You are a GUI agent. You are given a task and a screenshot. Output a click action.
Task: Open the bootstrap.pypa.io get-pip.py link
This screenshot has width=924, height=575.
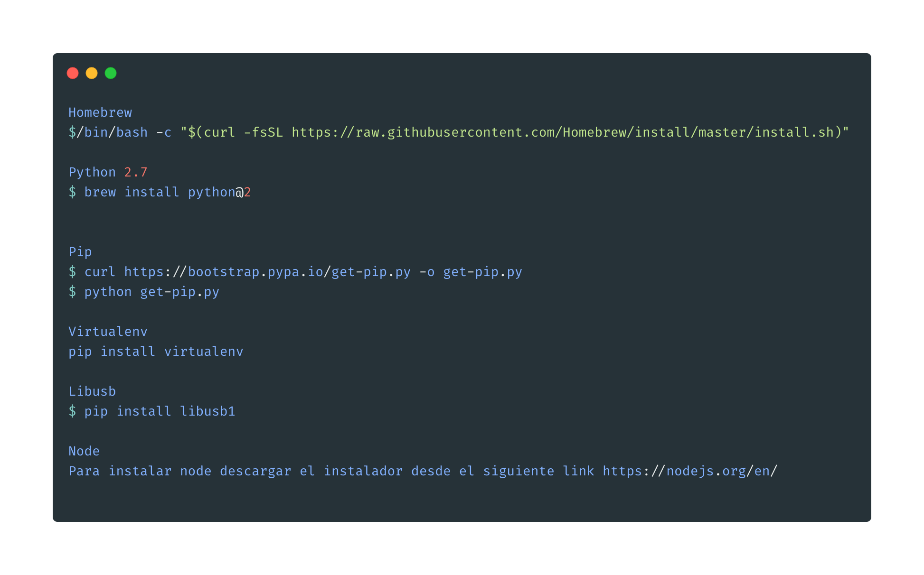coord(267,272)
